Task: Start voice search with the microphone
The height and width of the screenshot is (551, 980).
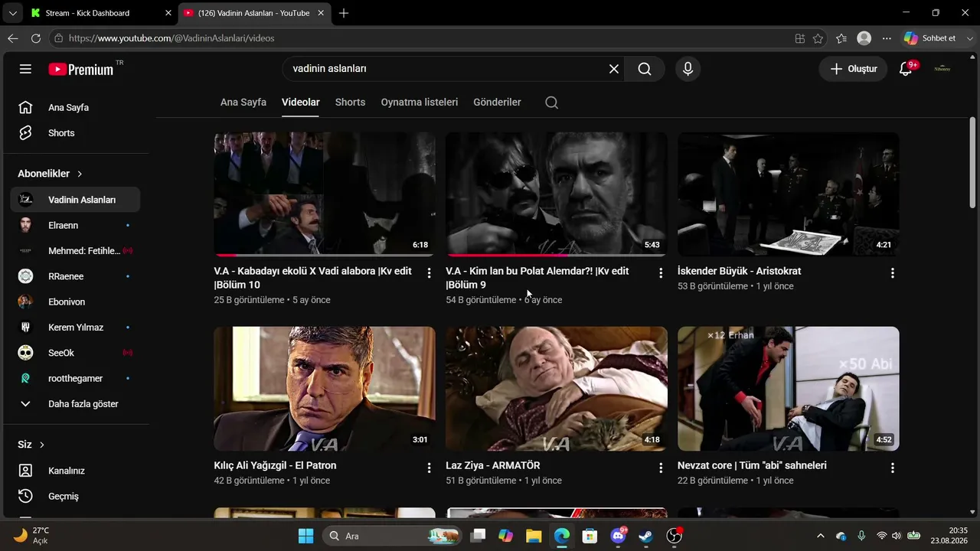Action: (x=688, y=69)
